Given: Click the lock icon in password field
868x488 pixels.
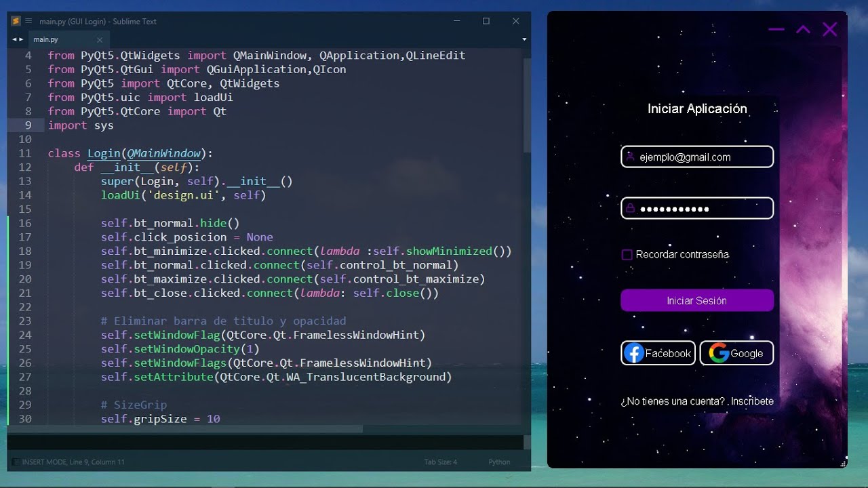Looking at the screenshot, I should 631,208.
